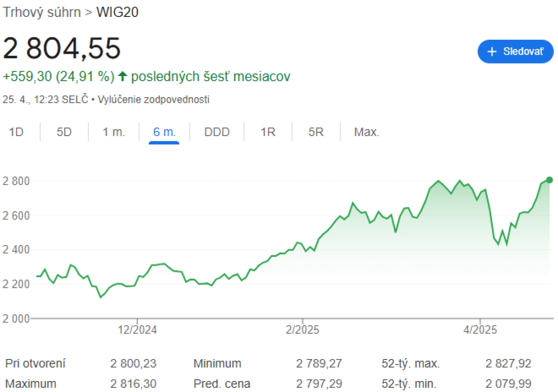Switch to the 1 m. range tab
Viewport: 558px width, 392px height.
[x=114, y=132]
